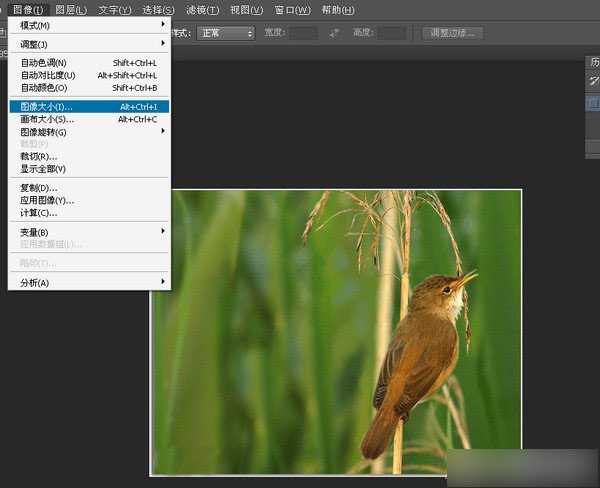Screen dimensions: 600x488
Task: Open the 滤镜(T) menu
Action: pyautogui.click(x=201, y=10)
